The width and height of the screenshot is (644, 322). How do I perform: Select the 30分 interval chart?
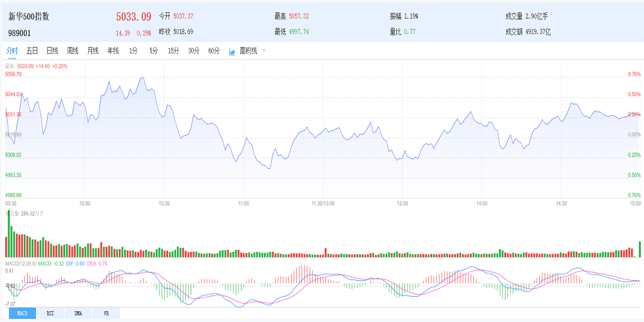point(194,50)
